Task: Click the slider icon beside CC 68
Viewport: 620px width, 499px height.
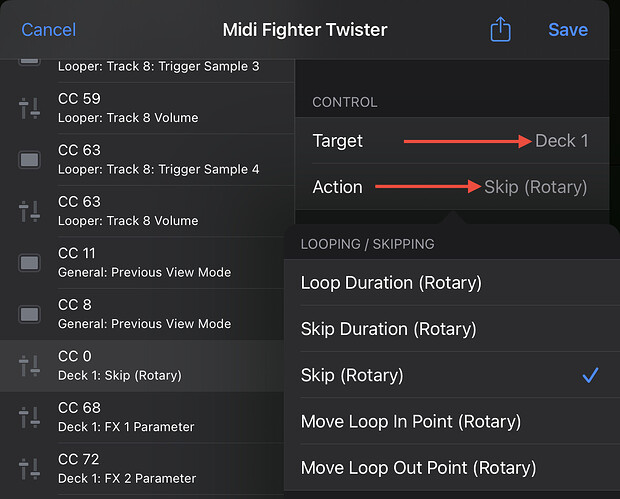Action: point(30,417)
